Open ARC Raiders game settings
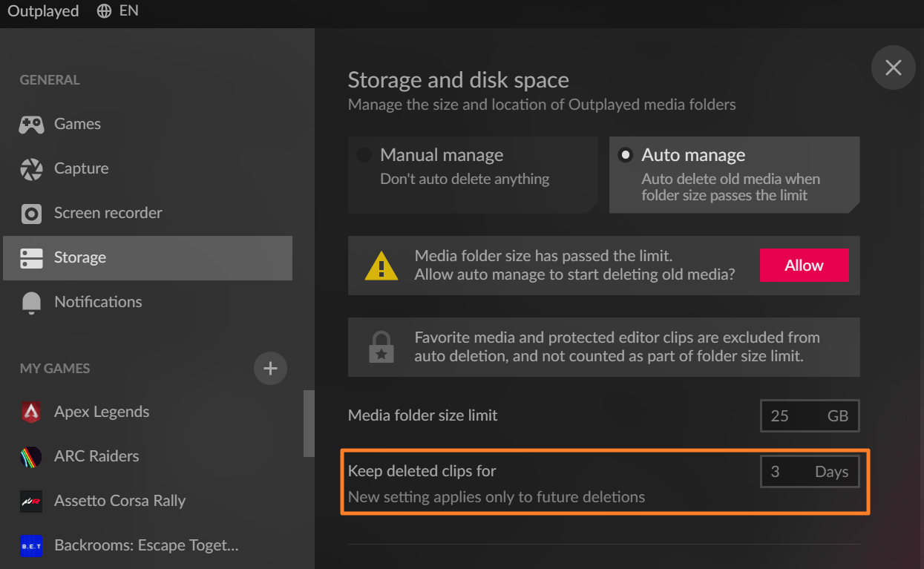924x569 pixels. [x=148, y=456]
